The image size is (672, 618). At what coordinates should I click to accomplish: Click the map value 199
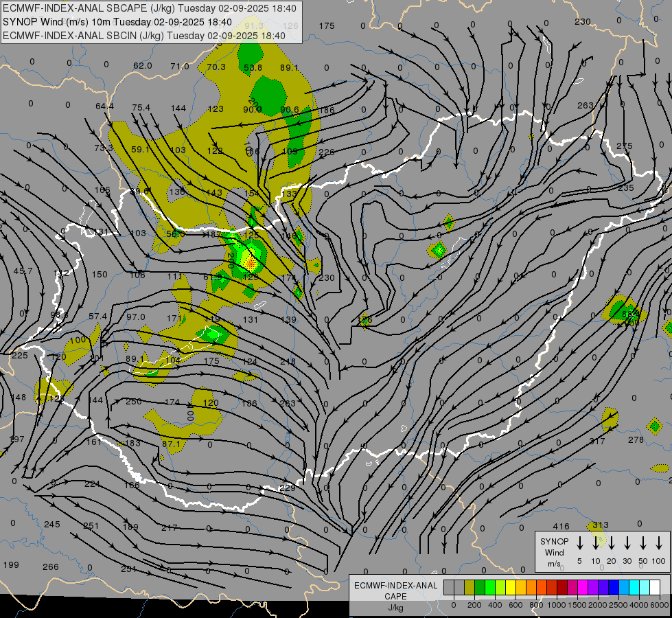click(11, 565)
